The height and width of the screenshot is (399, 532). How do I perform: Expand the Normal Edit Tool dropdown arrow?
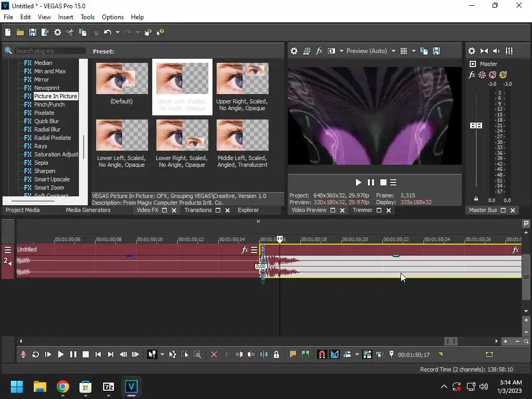click(162, 354)
